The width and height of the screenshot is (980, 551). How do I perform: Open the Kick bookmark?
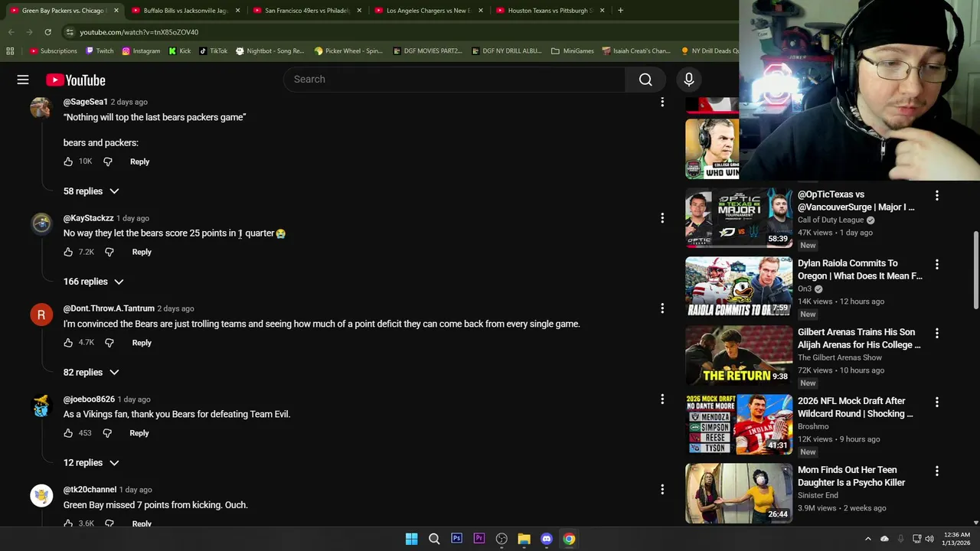[x=180, y=51]
